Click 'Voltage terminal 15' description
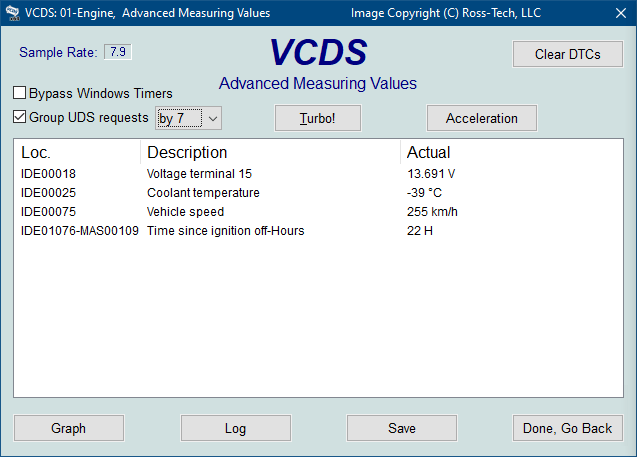The image size is (637, 457). click(x=199, y=174)
